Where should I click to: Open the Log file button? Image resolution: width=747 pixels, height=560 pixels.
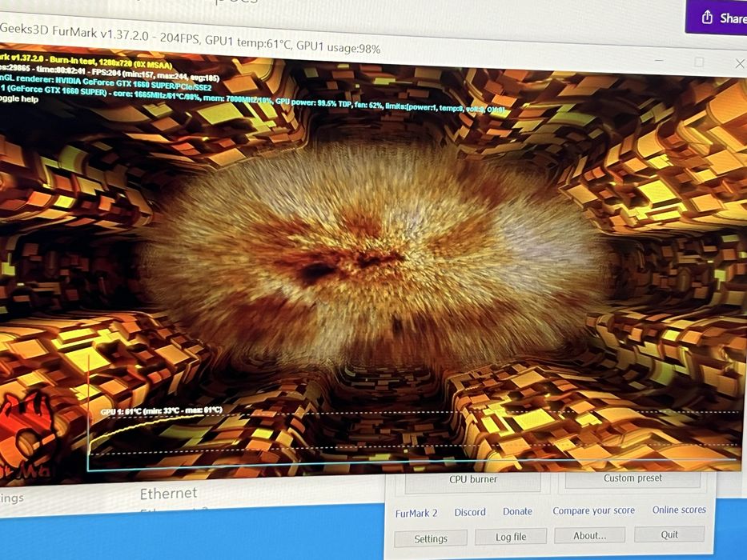coord(511,537)
